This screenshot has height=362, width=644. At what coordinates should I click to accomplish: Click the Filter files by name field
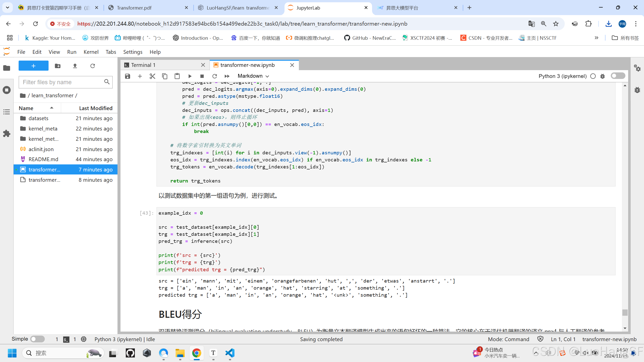62,82
